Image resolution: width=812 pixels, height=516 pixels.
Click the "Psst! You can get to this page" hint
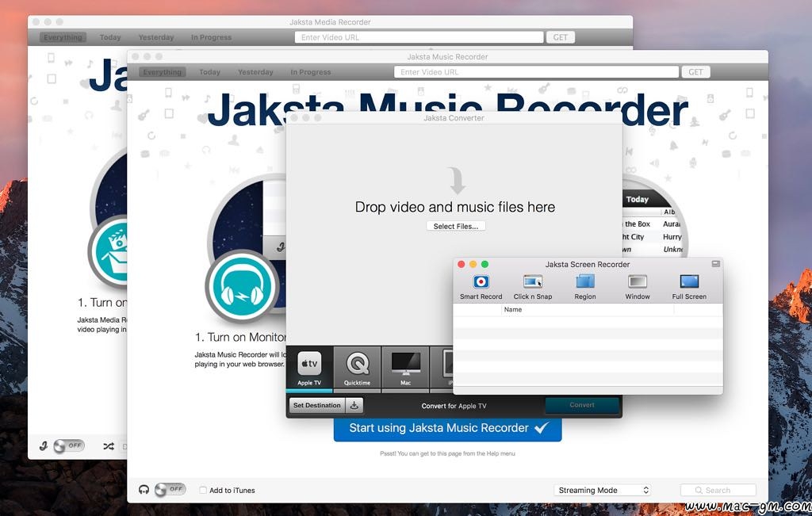[x=447, y=453]
